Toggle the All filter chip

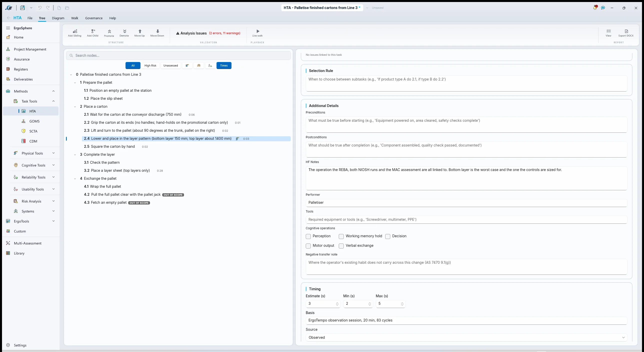point(133,65)
